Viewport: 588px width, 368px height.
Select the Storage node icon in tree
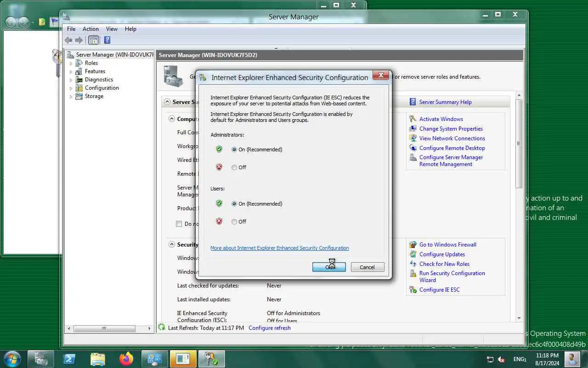79,96
